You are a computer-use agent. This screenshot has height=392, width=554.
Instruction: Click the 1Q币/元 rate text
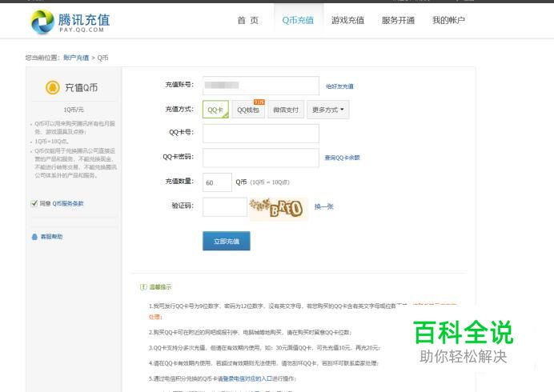pos(74,110)
